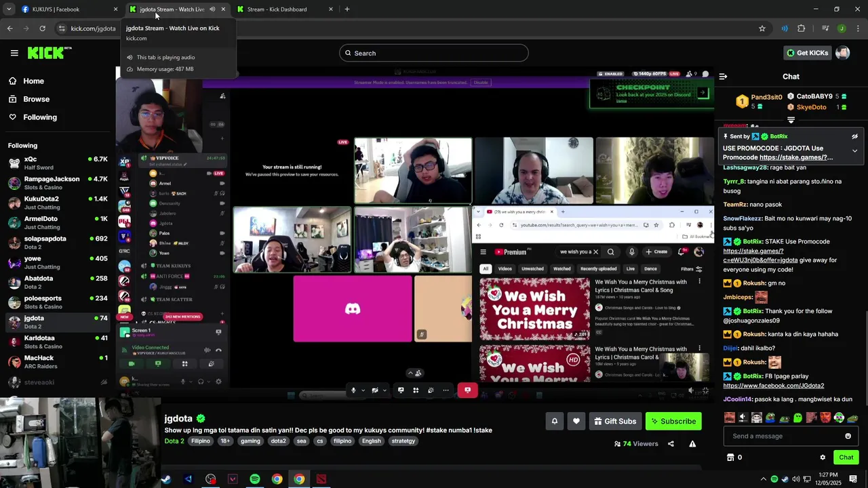
Task: Open stake.games link in BotRix chat message
Action: tap(760, 256)
